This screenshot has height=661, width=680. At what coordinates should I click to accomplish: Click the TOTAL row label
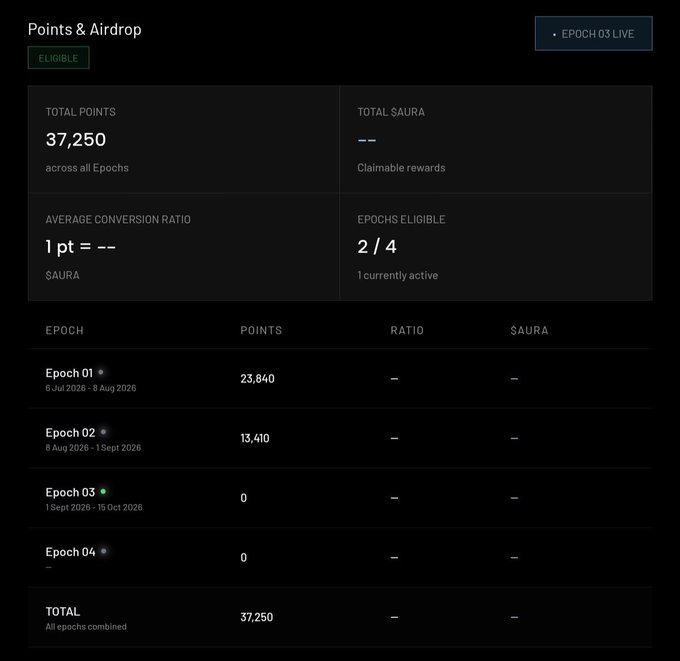[x=63, y=612]
